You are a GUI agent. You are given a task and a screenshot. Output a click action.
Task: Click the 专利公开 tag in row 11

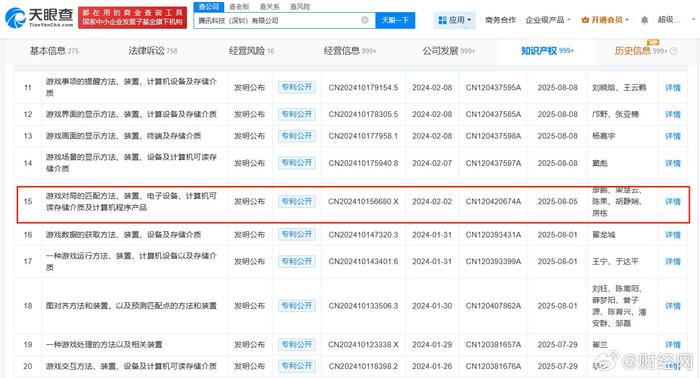click(297, 87)
